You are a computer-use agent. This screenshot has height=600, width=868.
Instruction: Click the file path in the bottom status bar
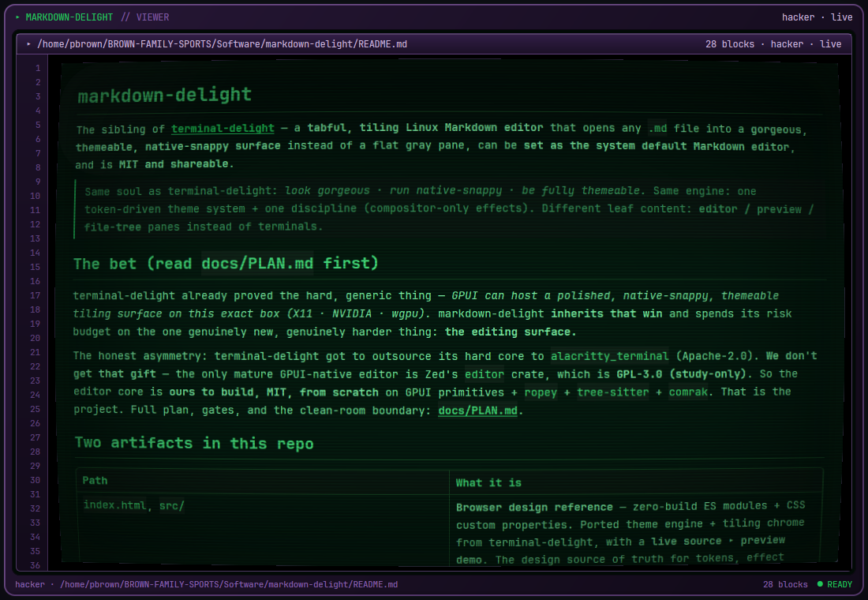click(229, 584)
